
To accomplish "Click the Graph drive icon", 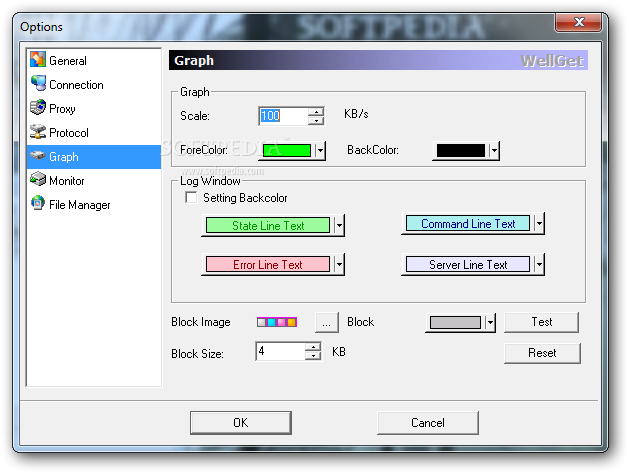I will point(38,156).
